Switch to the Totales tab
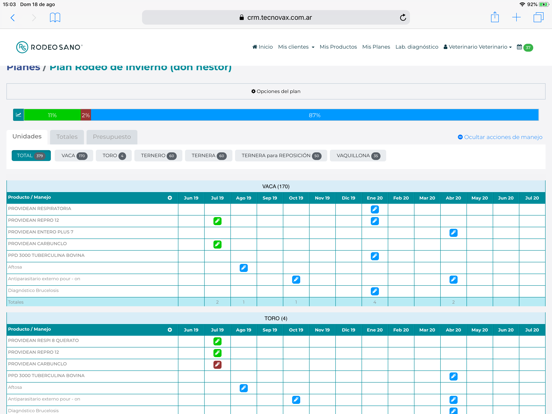552x414 pixels. tap(67, 137)
